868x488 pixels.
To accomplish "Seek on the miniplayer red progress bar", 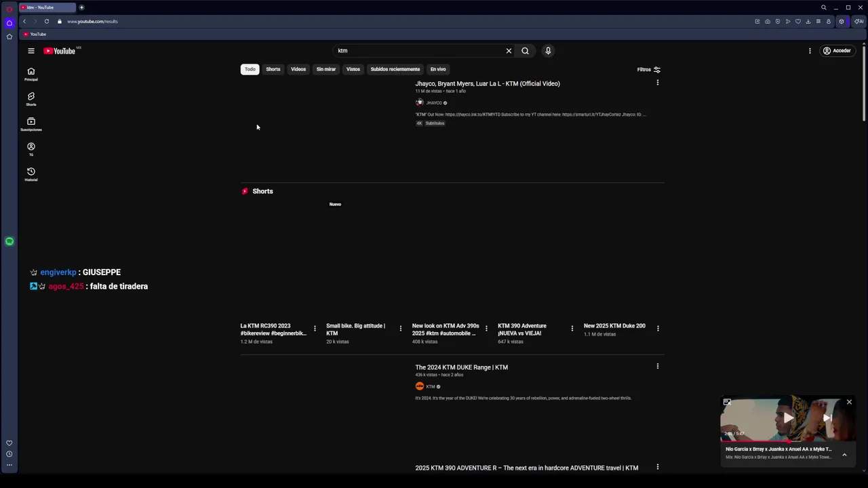I will 788,441.
